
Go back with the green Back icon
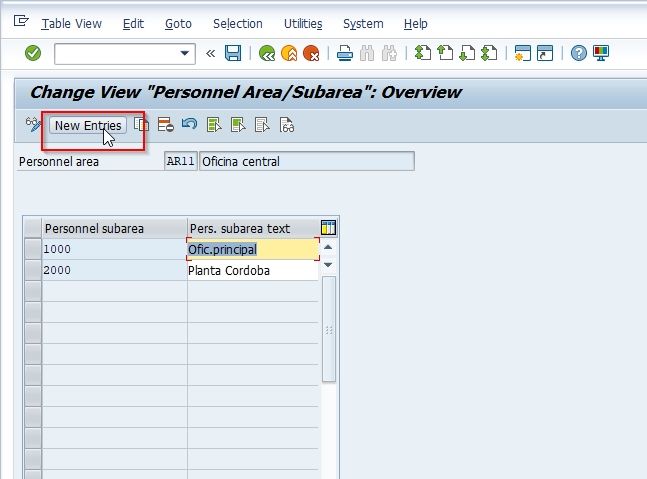point(267,53)
